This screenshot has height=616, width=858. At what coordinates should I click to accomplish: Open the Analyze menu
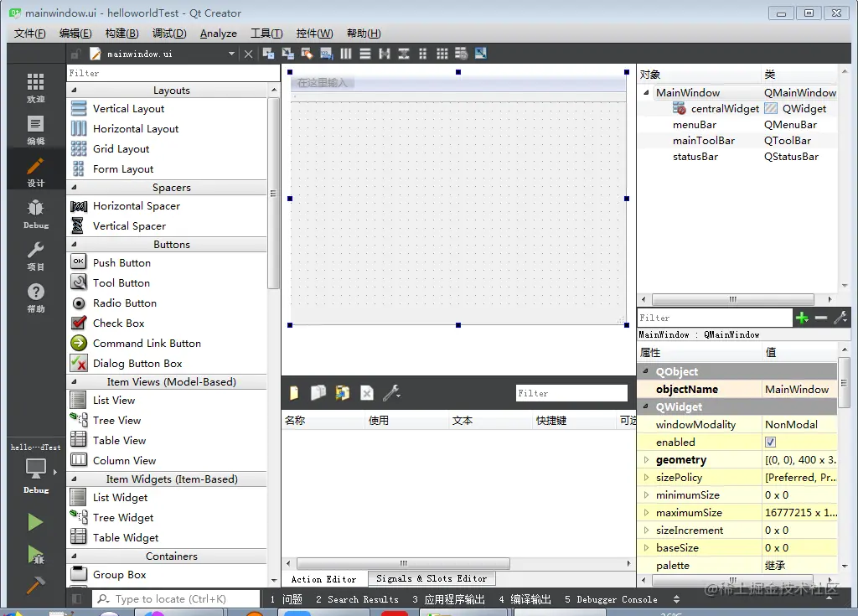(x=219, y=34)
